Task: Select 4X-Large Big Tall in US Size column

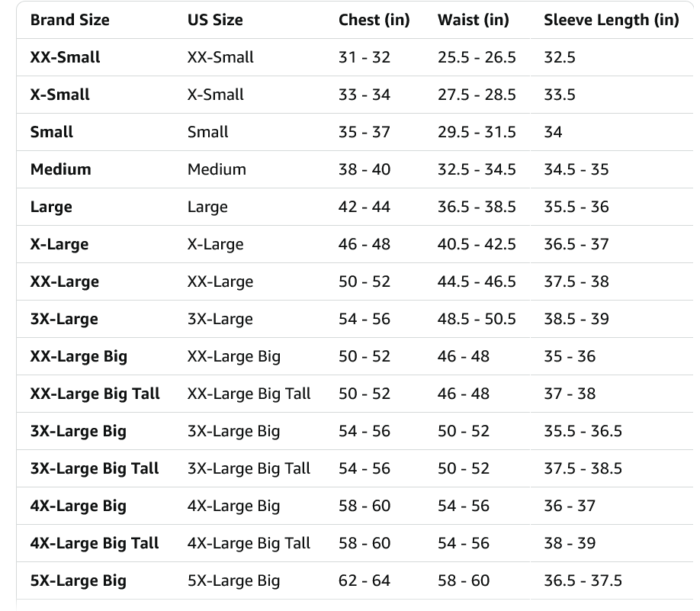Action: pyautogui.click(x=249, y=543)
